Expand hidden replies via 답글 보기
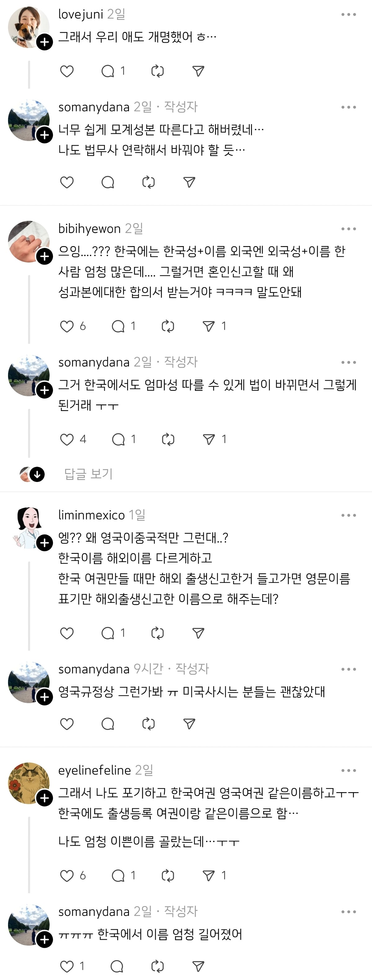Image resolution: width=372 pixels, height=980 pixels. coord(88,474)
